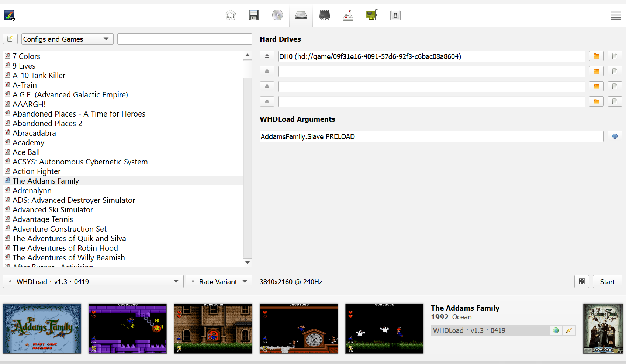Select 7 Colors in the game list

point(123,56)
